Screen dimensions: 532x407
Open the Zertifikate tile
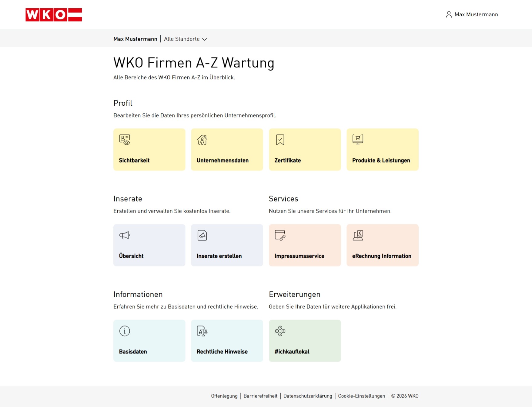click(x=304, y=149)
